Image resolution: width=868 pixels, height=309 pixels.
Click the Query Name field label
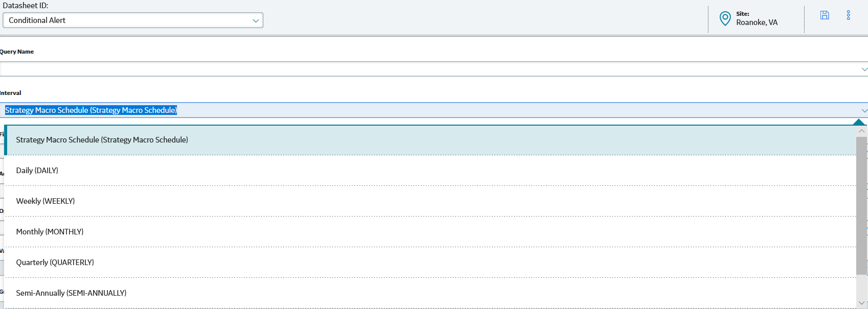tap(17, 52)
